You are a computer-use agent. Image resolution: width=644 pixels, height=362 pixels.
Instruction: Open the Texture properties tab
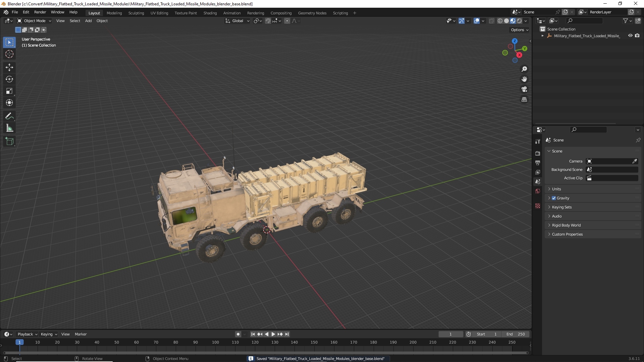pyautogui.click(x=538, y=206)
